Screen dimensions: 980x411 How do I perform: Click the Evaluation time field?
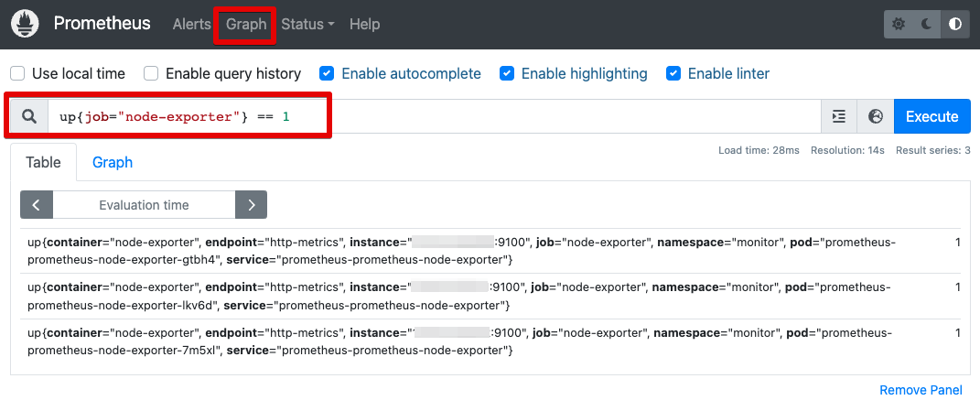pos(144,204)
